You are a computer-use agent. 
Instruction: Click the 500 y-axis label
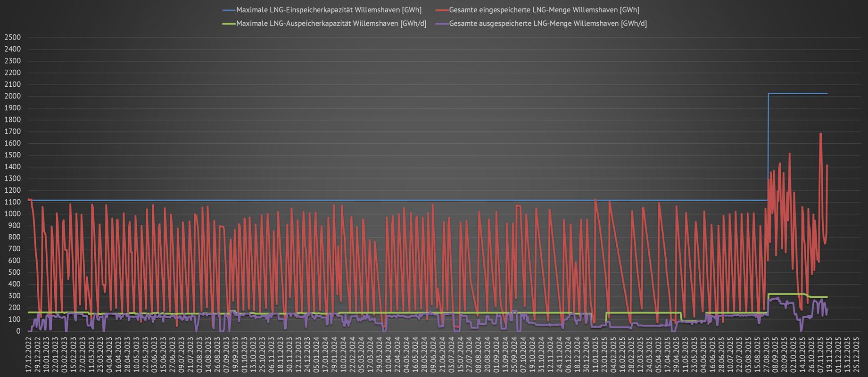point(14,272)
